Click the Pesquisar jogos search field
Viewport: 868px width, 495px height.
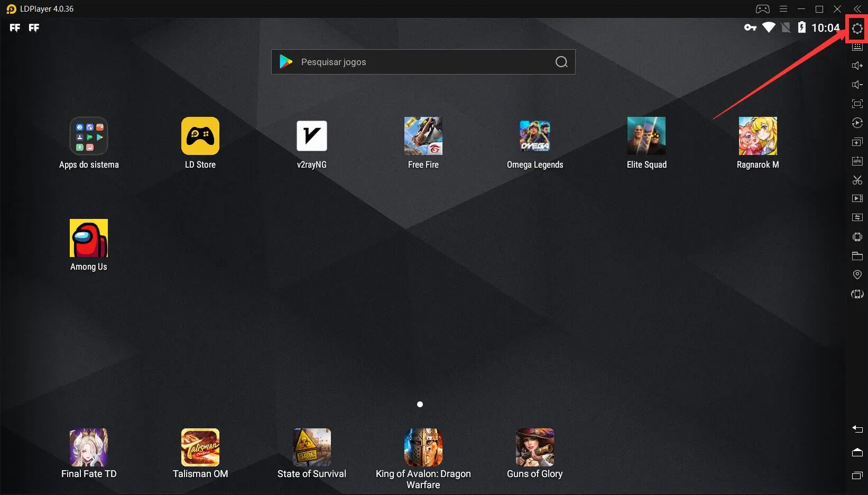click(423, 62)
